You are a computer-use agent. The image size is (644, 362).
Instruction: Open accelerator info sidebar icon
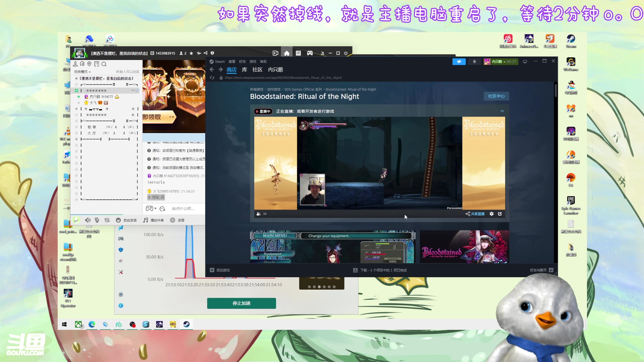[121, 306]
